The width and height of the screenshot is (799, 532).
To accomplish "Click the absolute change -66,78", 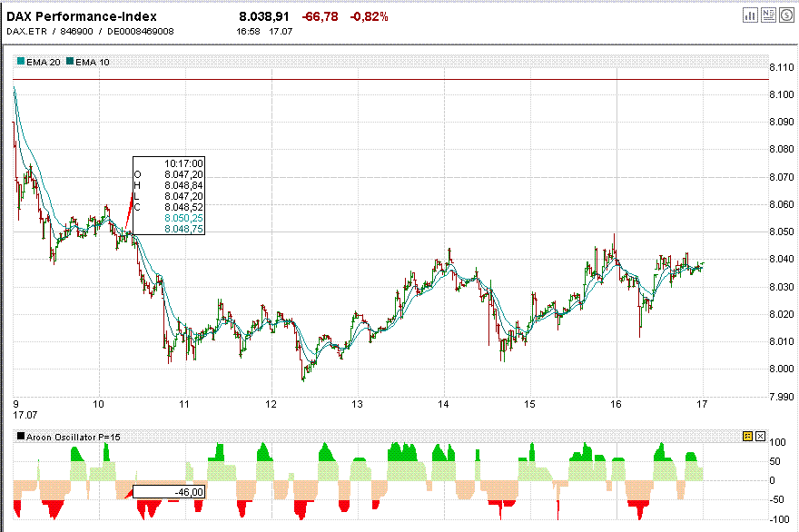I will pyautogui.click(x=320, y=16).
